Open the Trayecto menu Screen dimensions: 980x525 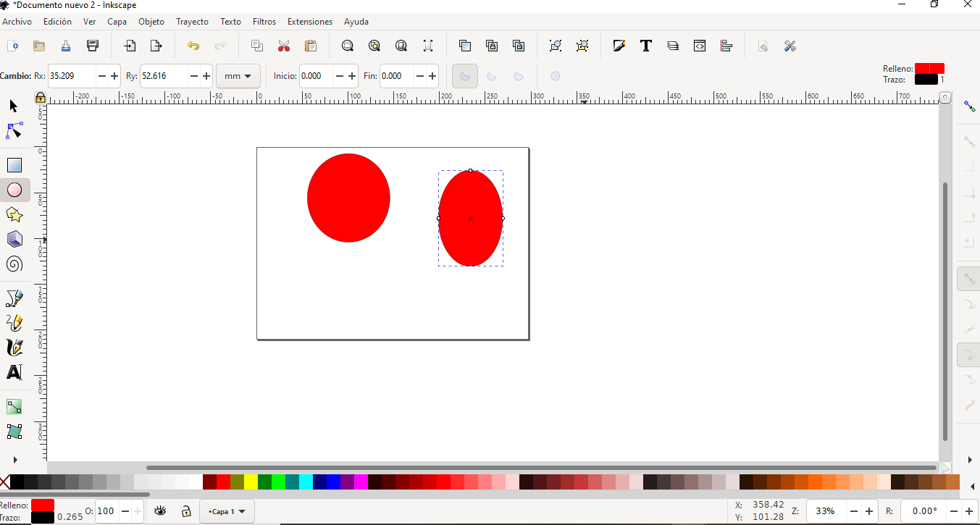point(192,22)
